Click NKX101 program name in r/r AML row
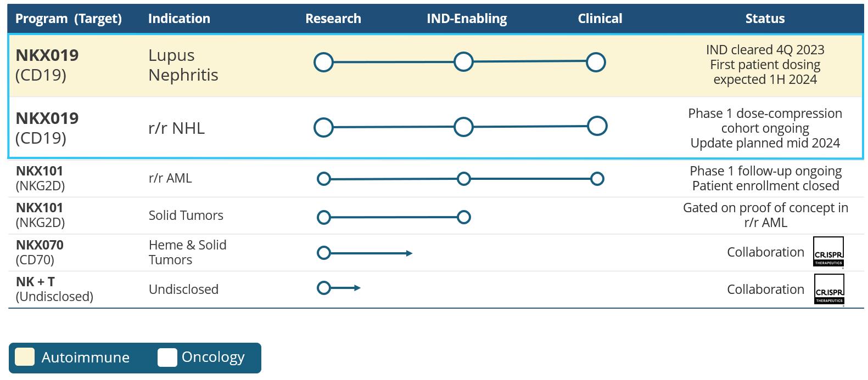 [x=40, y=171]
